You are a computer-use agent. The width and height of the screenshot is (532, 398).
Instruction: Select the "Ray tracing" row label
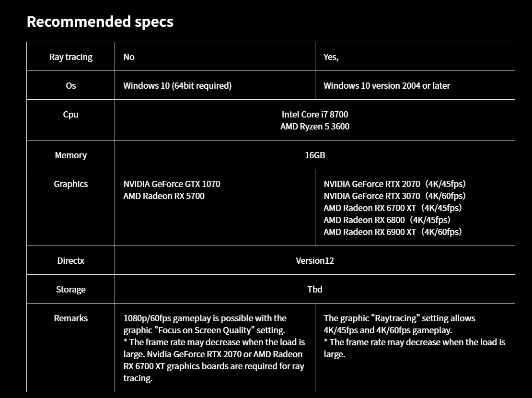click(x=71, y=57)
